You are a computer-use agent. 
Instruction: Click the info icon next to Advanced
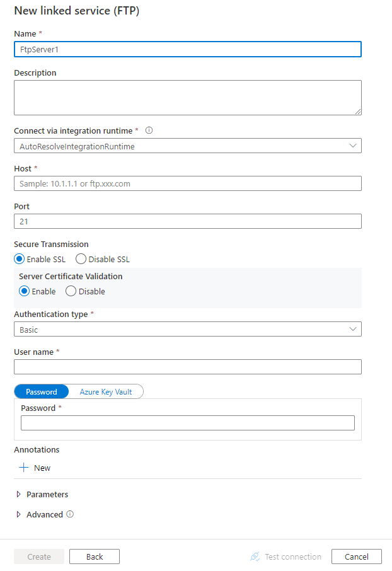click(69, 514)
